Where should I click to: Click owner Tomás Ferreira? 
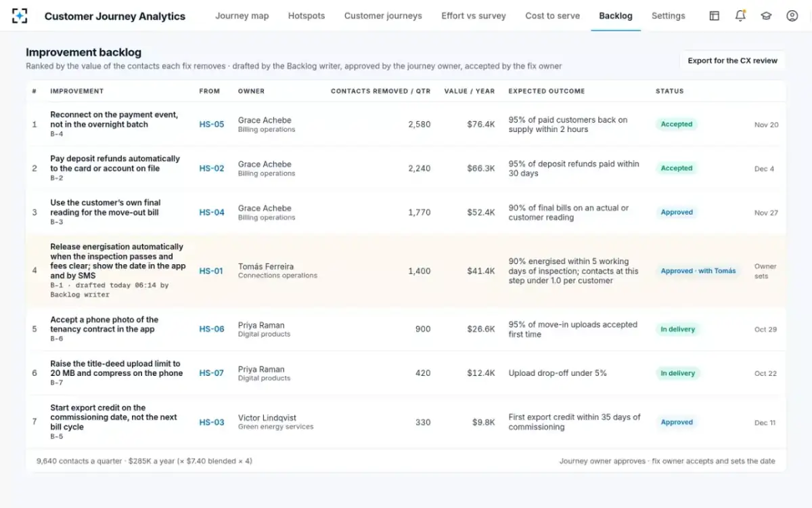266,267
